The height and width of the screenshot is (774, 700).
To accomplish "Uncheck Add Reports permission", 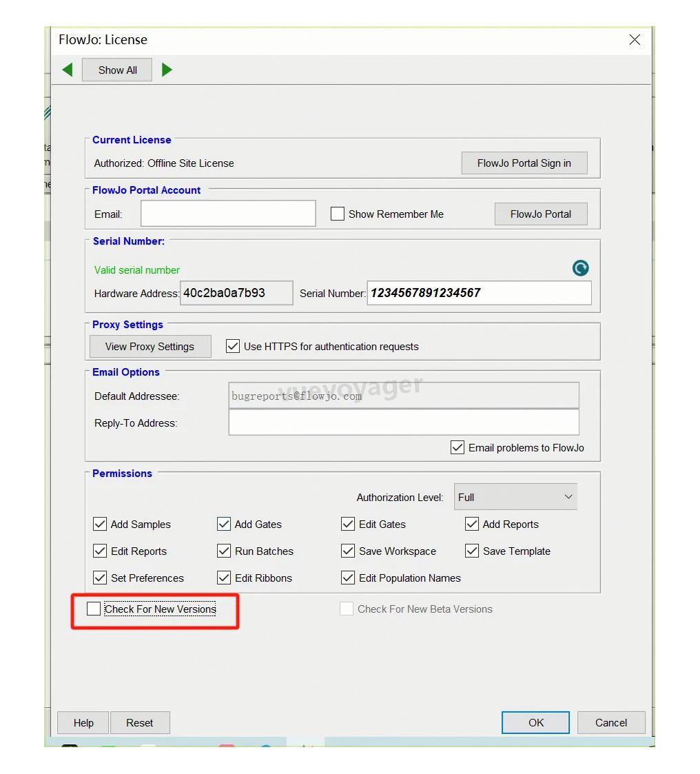I will tap(471, 524).
